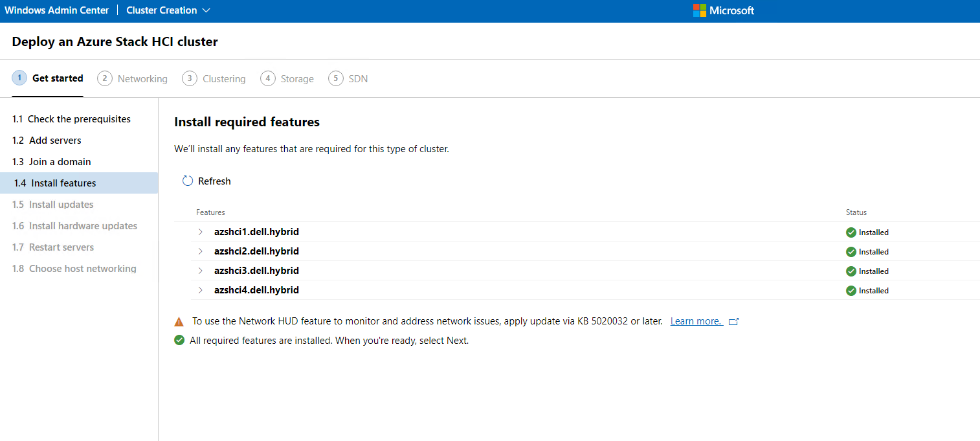This screenshot has width=980, height=441.
Task: Open the Learn more link
Action: 696,321
